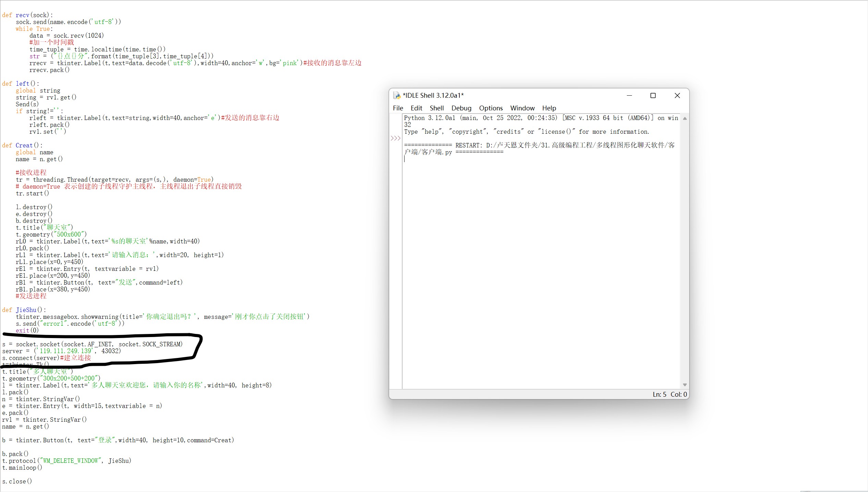Click the 's = socket.socket' line

click(92, 344)
